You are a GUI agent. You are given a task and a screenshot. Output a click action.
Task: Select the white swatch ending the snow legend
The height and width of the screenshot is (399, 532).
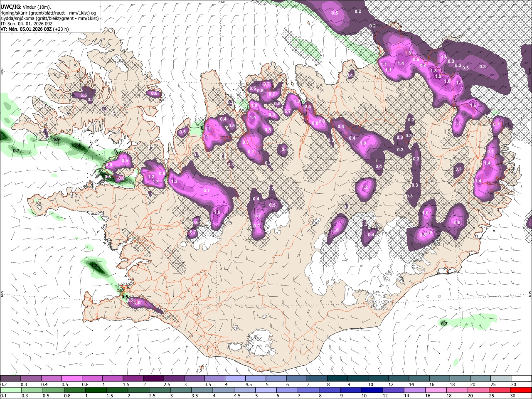pos(521,379)
